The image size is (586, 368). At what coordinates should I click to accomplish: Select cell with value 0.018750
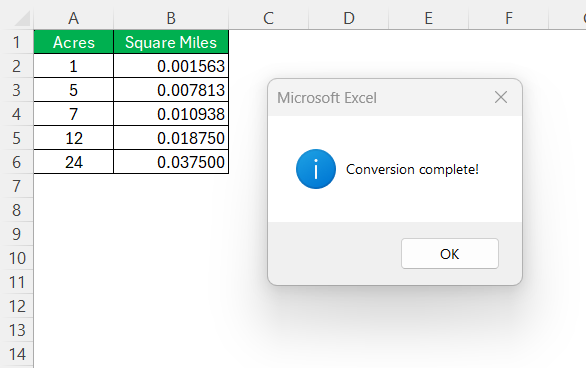pyautogui.click(x=171, y=137)
